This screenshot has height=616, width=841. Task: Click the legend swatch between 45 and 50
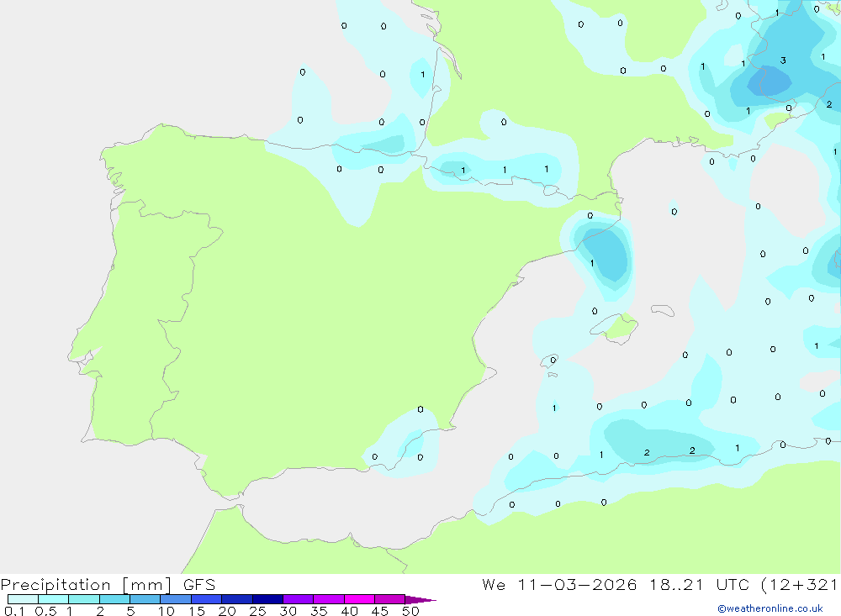[390, 599]
